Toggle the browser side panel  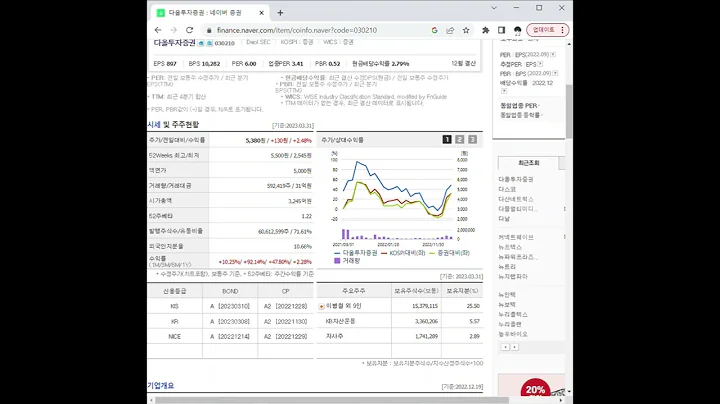(501, 30)
